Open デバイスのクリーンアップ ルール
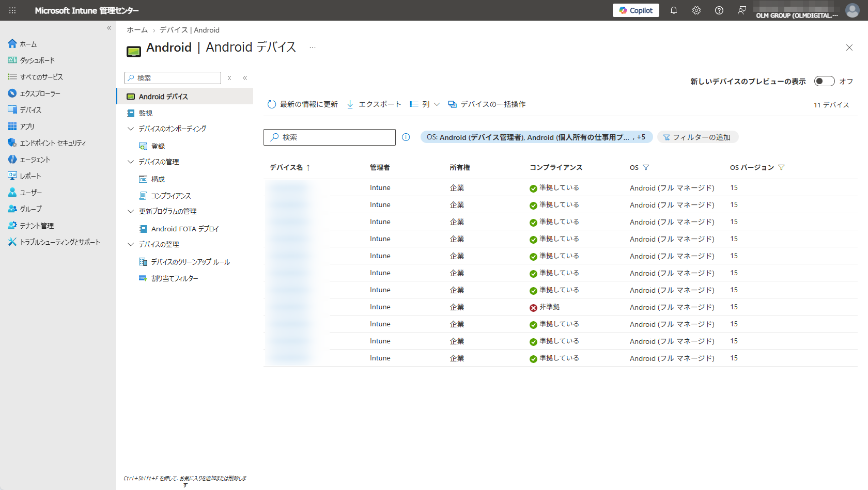The height and width of the screenshot is (490, 868). (190, 262)
